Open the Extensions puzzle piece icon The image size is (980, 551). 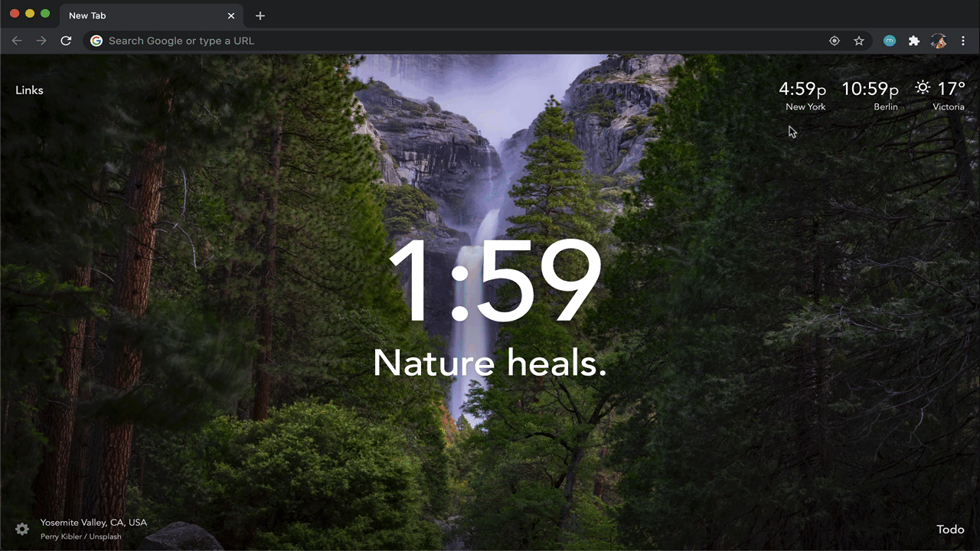click(913, 41)
